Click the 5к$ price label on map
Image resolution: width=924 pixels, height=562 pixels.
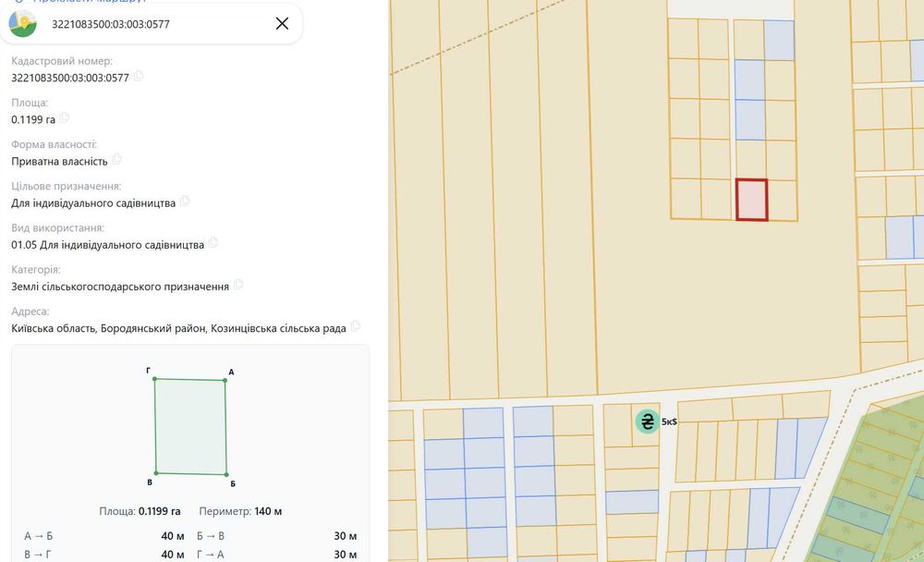tap(669, 421)
